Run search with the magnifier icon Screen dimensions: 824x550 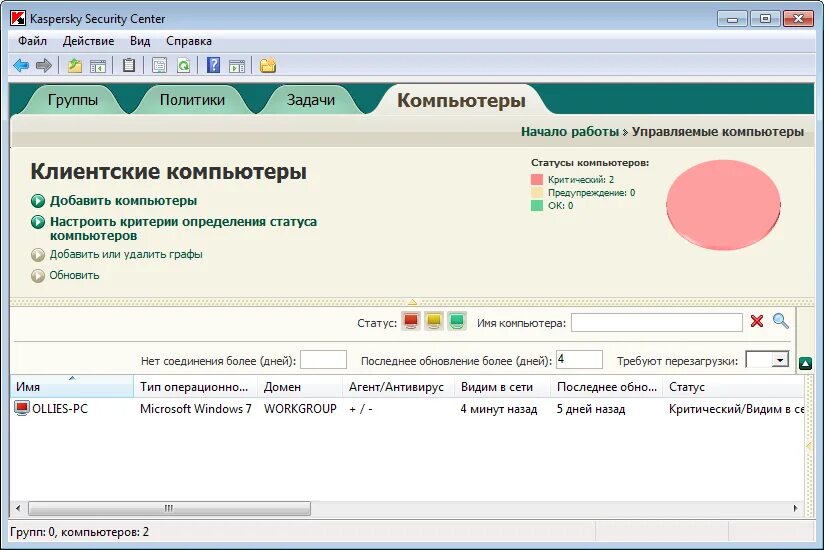coord(780,320)
